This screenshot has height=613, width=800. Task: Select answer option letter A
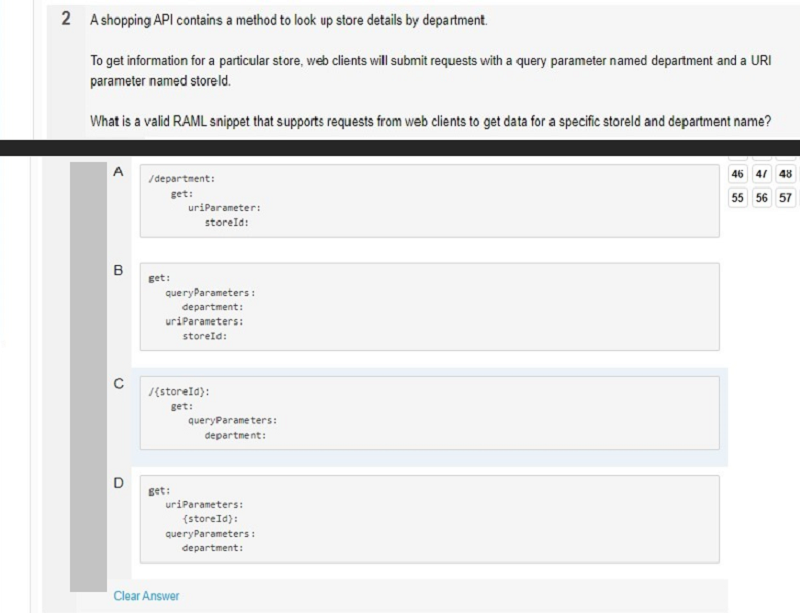point(118,172)
